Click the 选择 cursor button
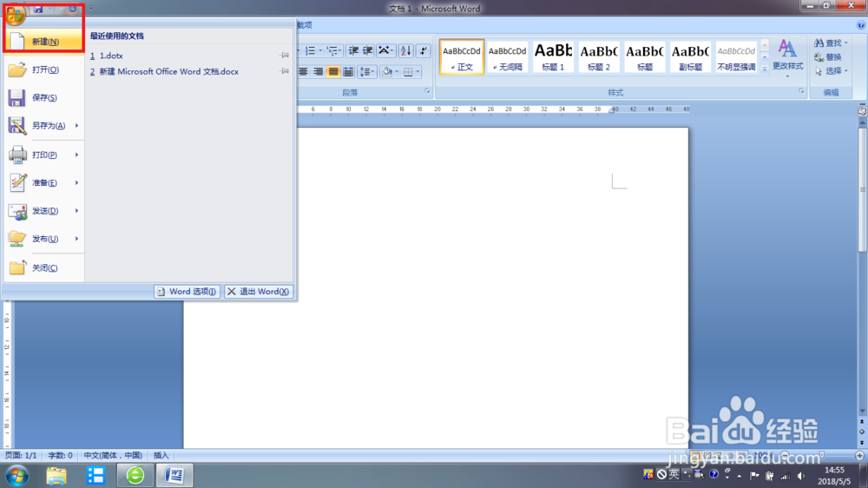Screen dimensions: 868x488 (x=831, y=71)
